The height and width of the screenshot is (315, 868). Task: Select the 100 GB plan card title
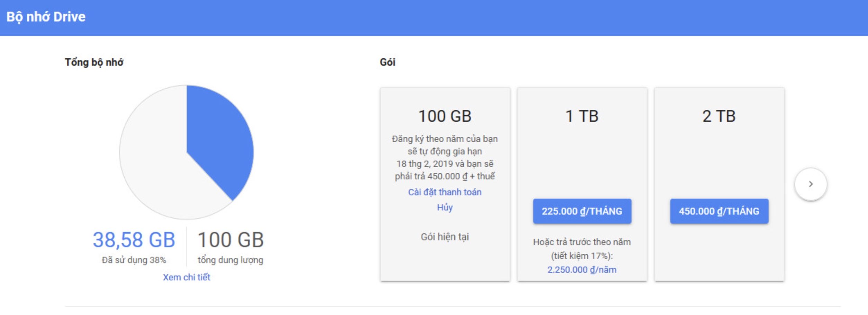445,116
